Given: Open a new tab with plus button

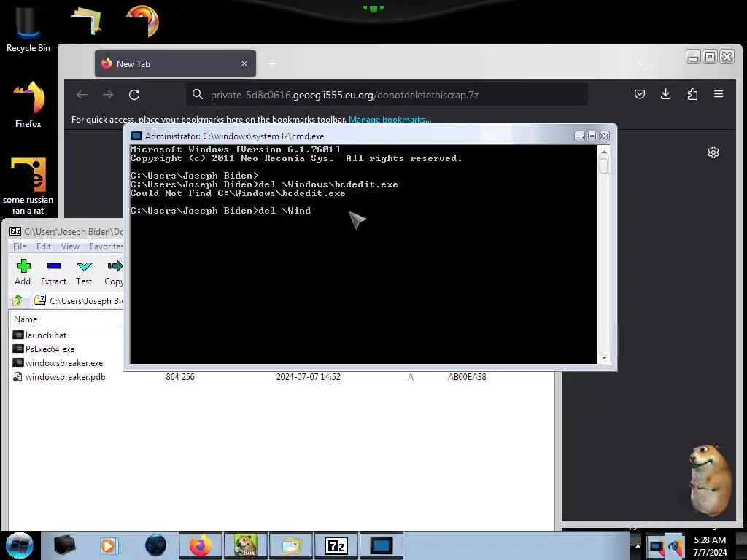Looking at the screenshot, I should pos(273,63).
